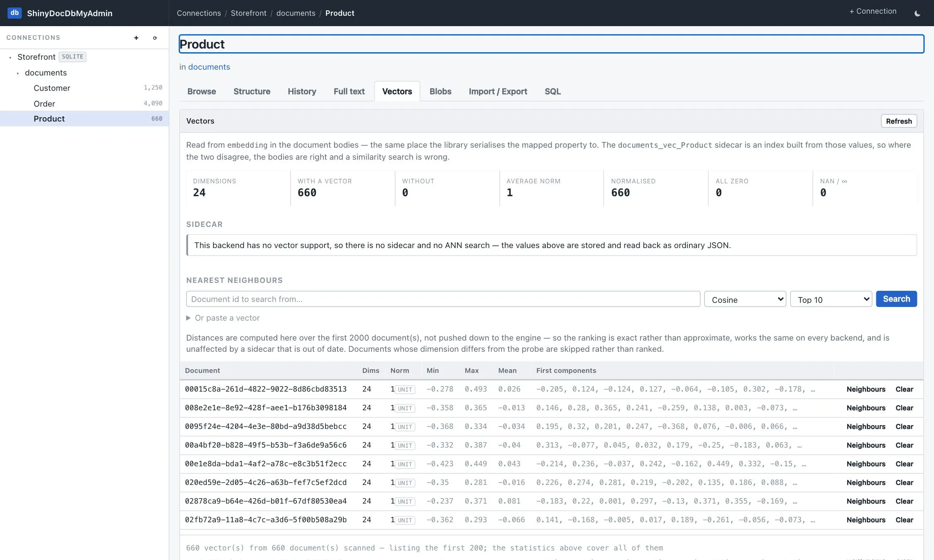The height and width of the screenshot is (560, 934).
Task: Follow the 'documents' link under Product title
Action: pos(209,67)
